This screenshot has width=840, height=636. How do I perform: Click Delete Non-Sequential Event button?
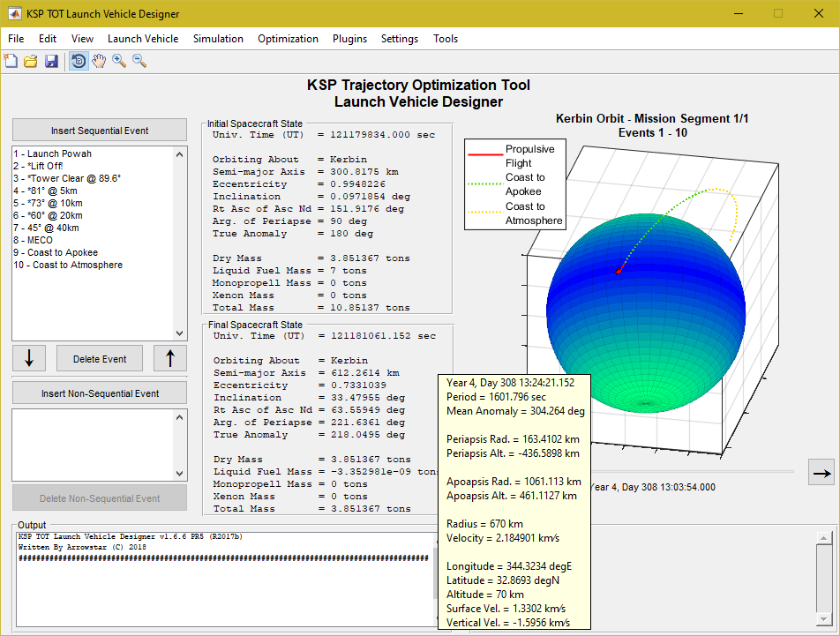click(100, 498)
